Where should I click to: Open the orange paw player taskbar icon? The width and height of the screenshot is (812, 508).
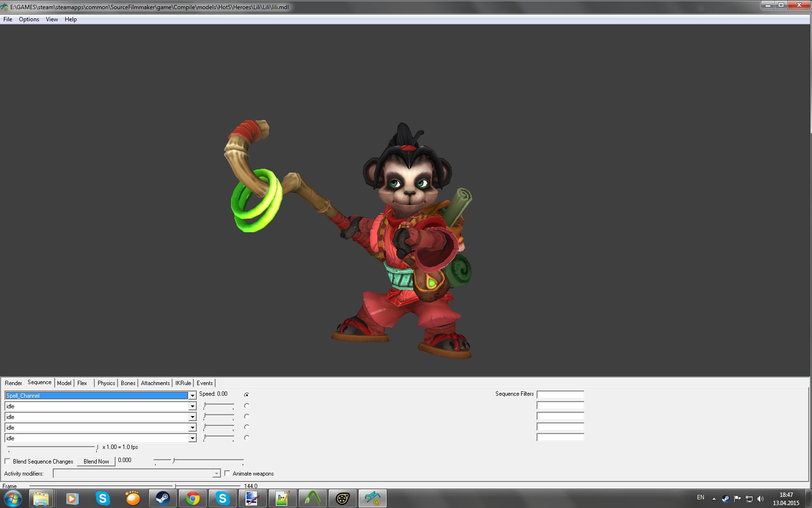click(132, 498)
